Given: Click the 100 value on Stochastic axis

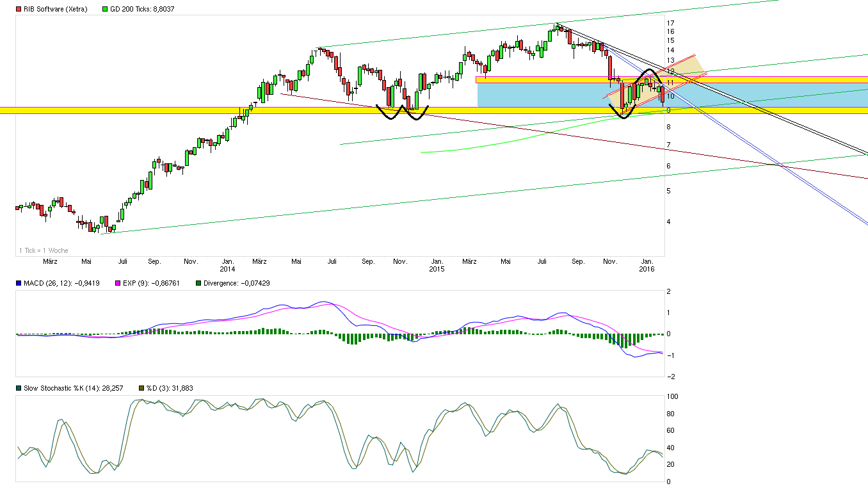Looking at the screenshot, I should [672, 397].
